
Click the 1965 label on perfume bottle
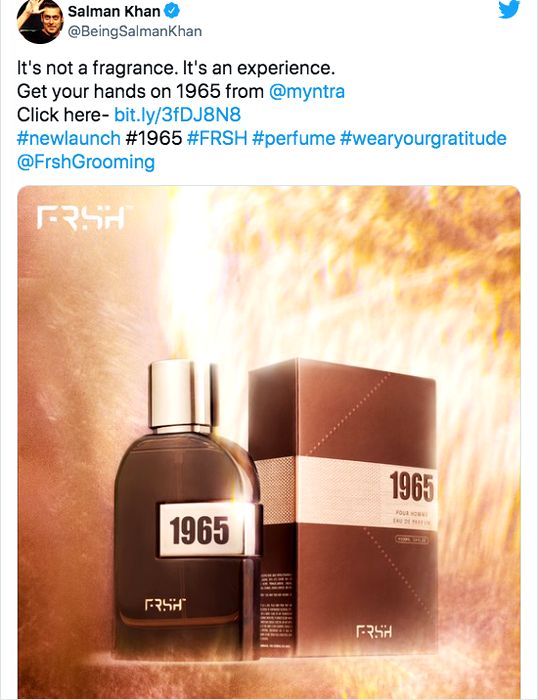(200, 530)
